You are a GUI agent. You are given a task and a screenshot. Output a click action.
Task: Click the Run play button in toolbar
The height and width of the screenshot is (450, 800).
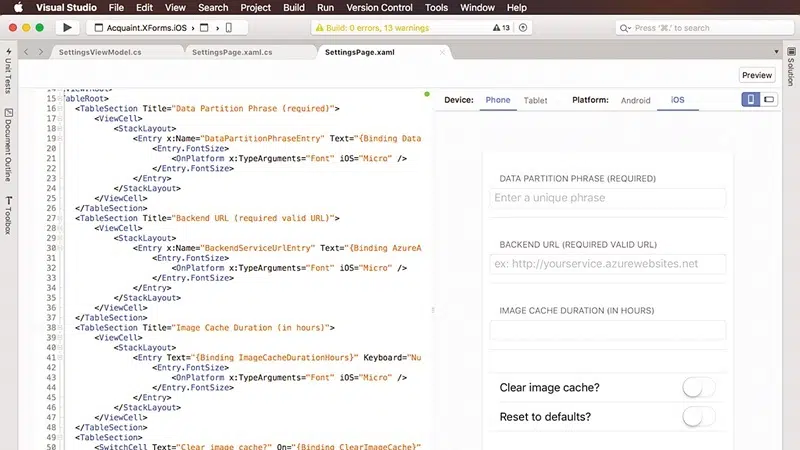click(67, 28)
